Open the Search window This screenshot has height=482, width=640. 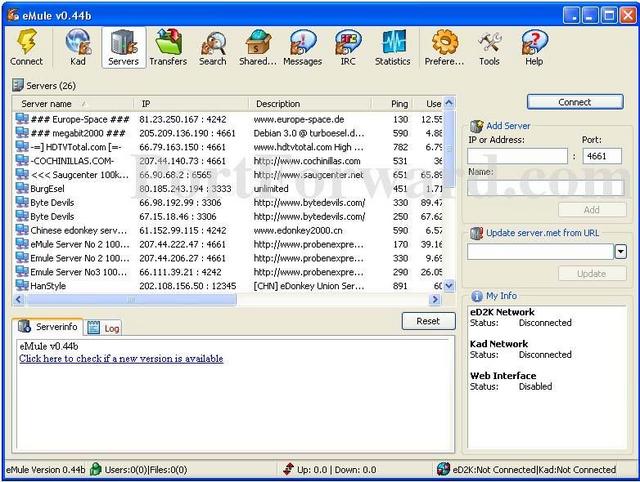[x=213, y=47]
